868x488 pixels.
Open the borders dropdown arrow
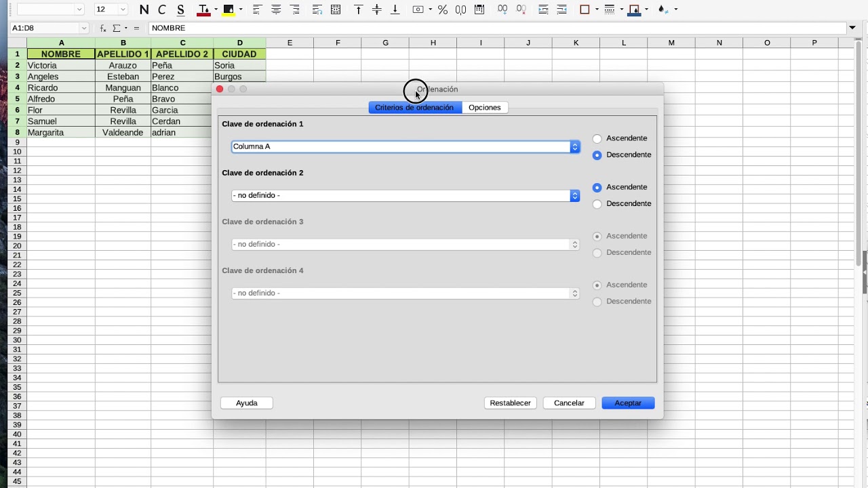(x=597, y=9)
